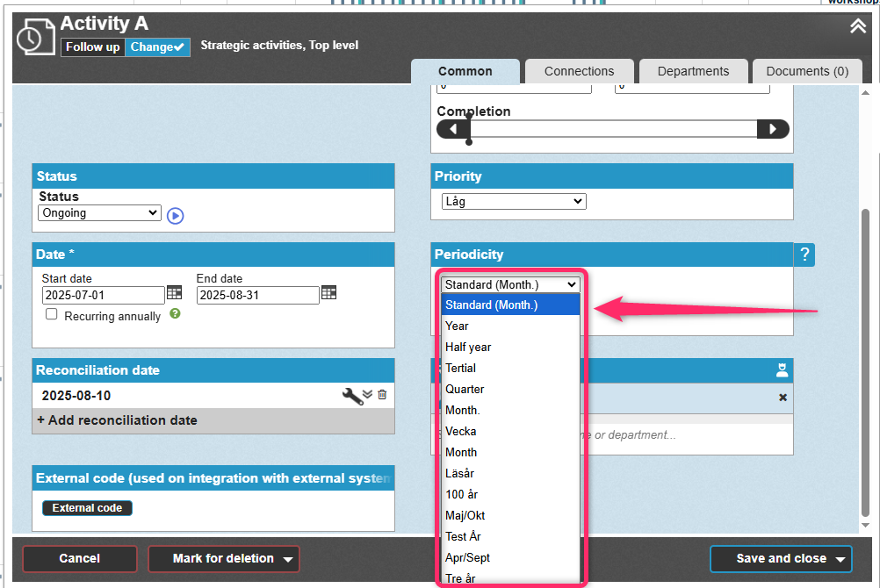Collapse header with double chevron icon
This screenshot has width=880, height=588.
click(x=857, y=26)
